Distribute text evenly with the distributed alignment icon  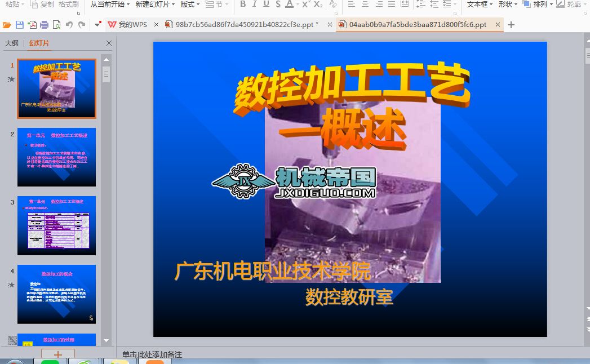(x=405, y=4)
